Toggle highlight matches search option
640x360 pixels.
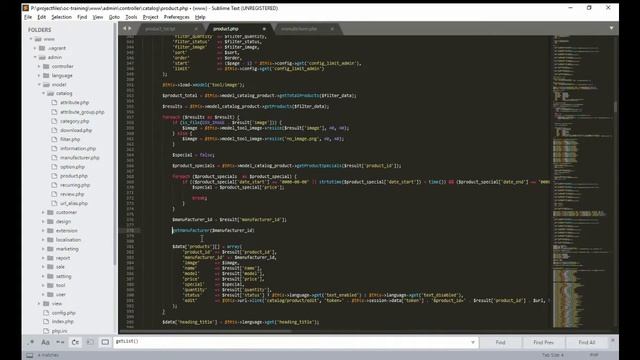click(105, 342)
